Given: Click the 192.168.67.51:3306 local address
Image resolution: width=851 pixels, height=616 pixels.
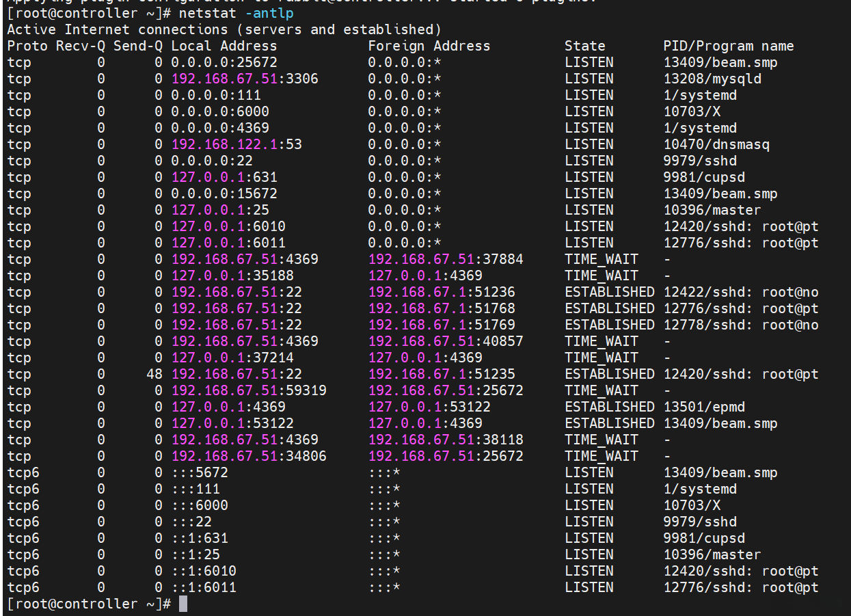Looking at the screenshot, I should (x=245, y=79).
